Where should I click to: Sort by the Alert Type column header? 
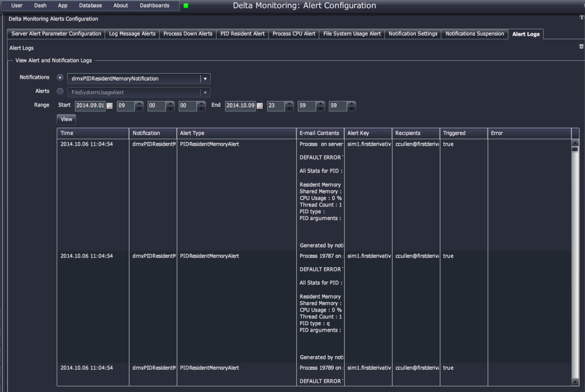[237, 133]
